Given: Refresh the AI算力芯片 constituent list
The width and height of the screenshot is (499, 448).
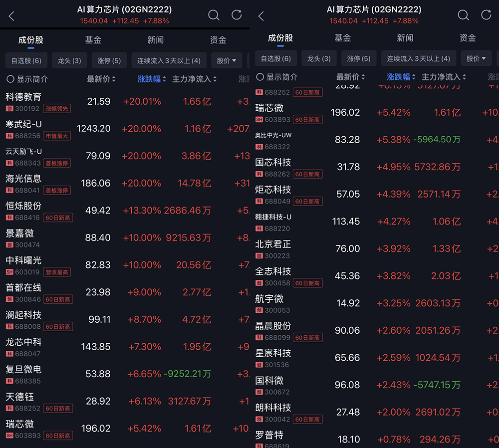Looking at the screenshot, I should coord(237,15).
